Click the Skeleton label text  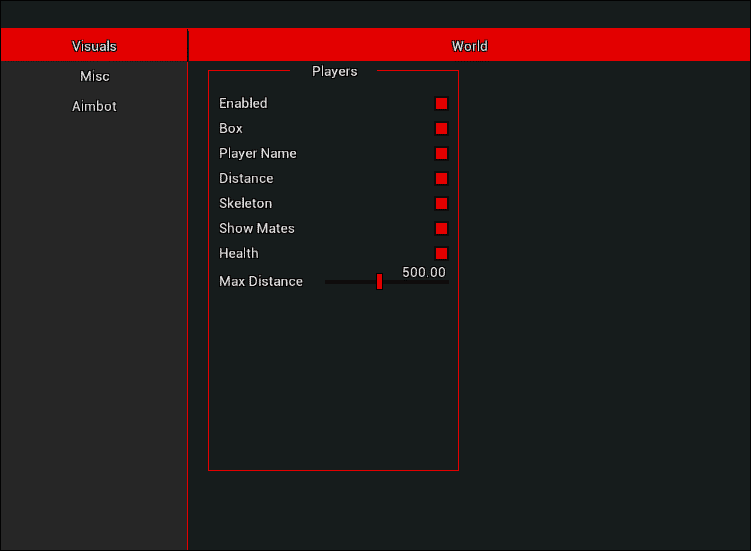pyautogui.click(x=245, y=203)
